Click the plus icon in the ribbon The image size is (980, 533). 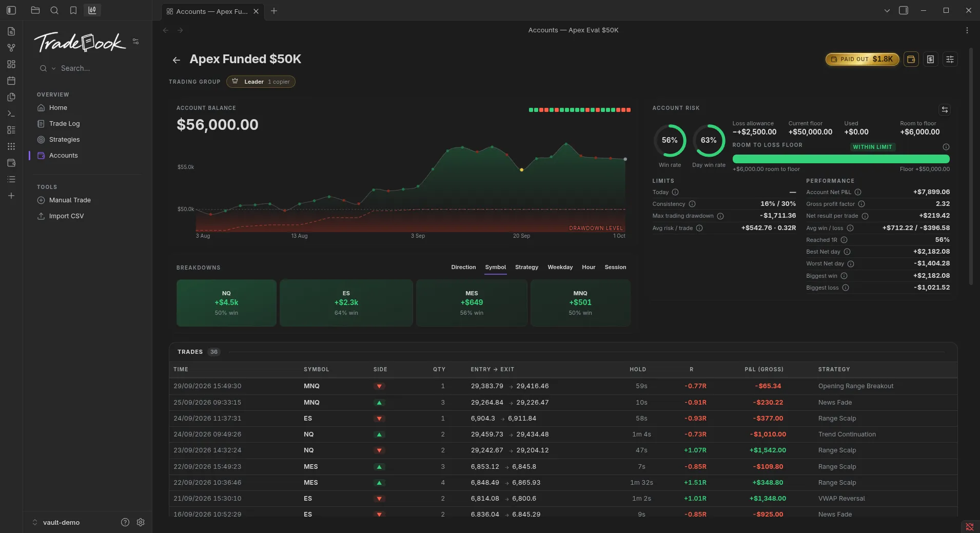(11, 196)
